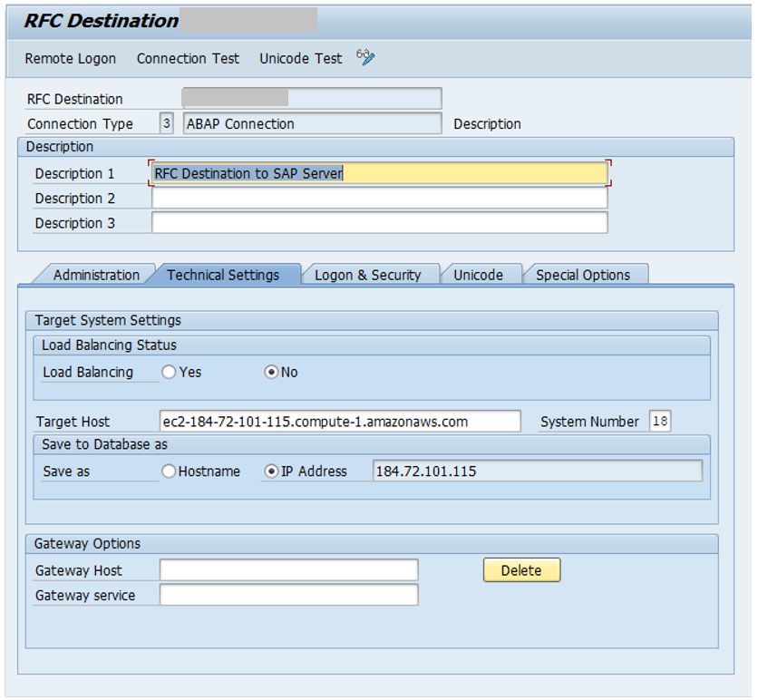The image size is (758, 700).
Task: Click the Connection Type code field
Action: tap(166, 123)
